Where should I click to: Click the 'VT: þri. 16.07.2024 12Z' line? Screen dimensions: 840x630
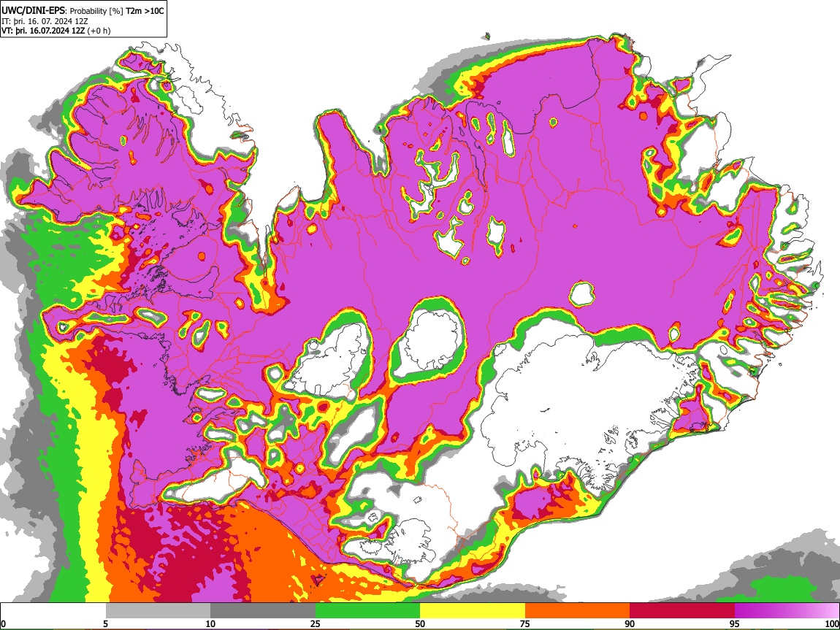click(43, 31)
